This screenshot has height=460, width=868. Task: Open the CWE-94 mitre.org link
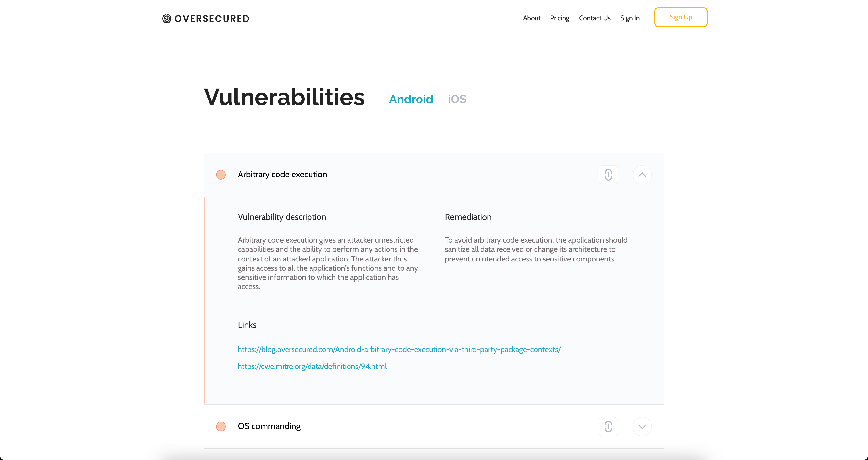tap(312, 366)
